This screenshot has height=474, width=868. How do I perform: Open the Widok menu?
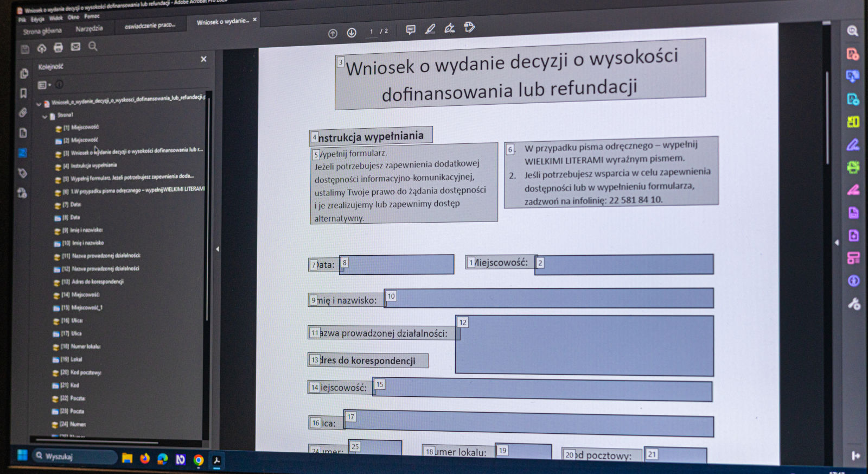pos(56,18)
